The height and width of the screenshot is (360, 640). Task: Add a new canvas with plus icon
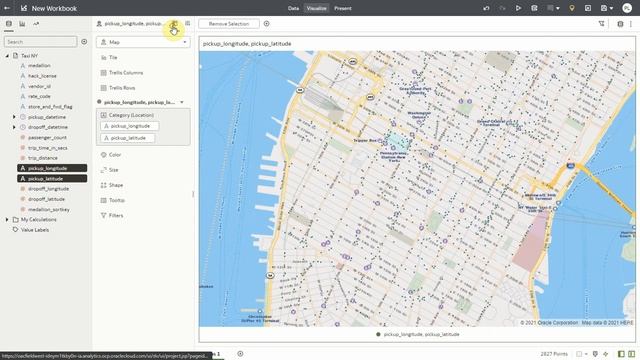[240, 354]
